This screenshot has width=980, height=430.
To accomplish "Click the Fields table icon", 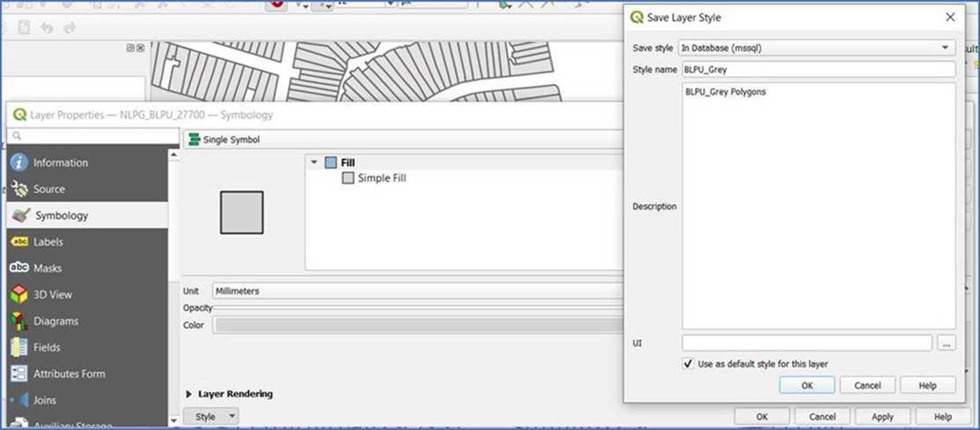I will pos(19,347).
